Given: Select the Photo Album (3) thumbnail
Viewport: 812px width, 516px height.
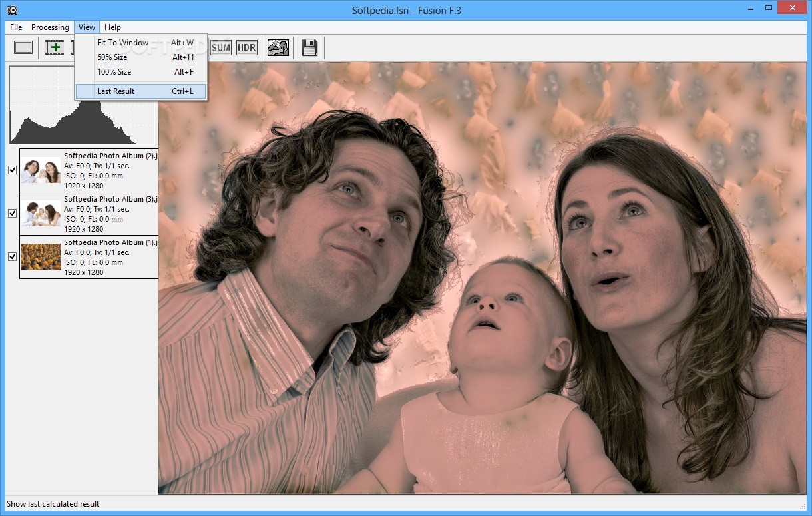Looking at the screenshot, I should point(41,214).
